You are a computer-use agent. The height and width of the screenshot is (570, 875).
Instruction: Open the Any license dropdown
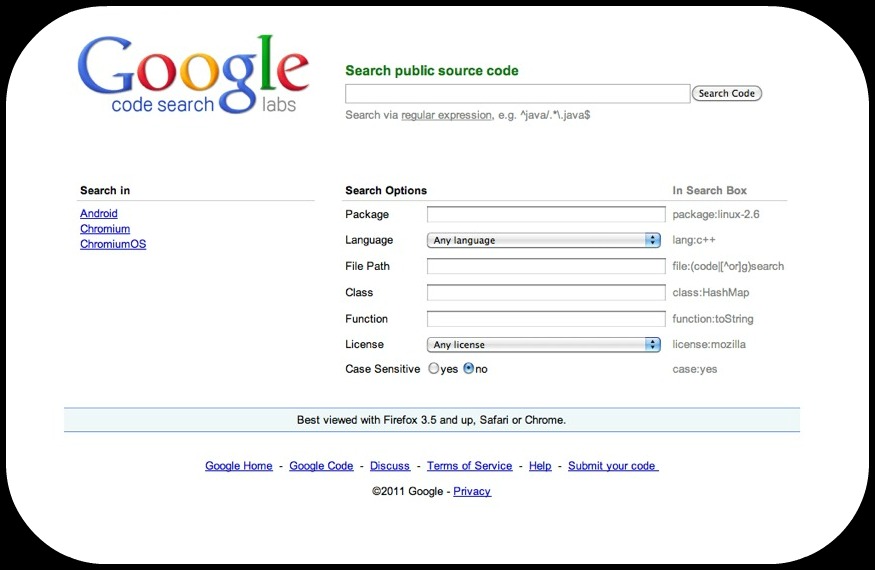pos(544,344)
